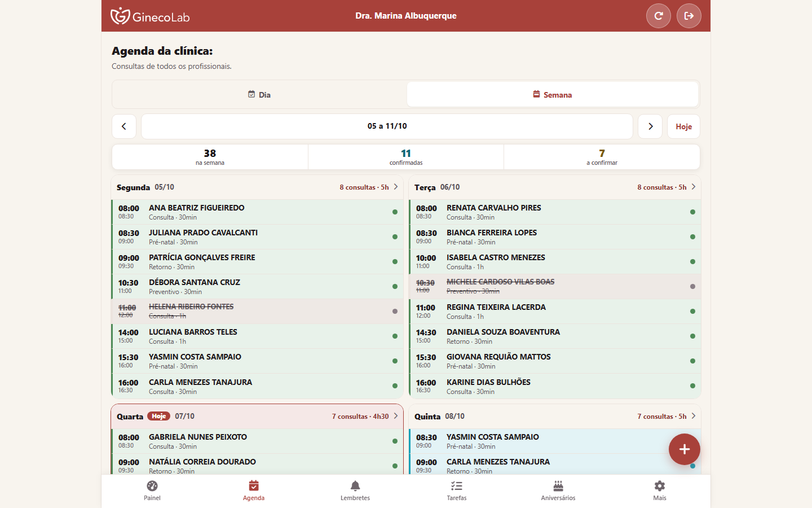Viewport: 812px width, 508px height.
Task: Open Regina Teixeira Lacerda appointment
Action: click(555, 312)
